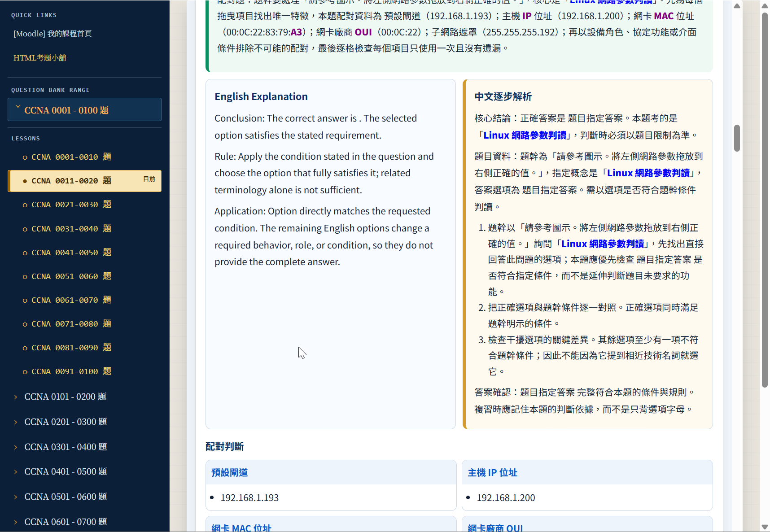Open lesson CCNA 0081-0090 題

click(71, 348)
